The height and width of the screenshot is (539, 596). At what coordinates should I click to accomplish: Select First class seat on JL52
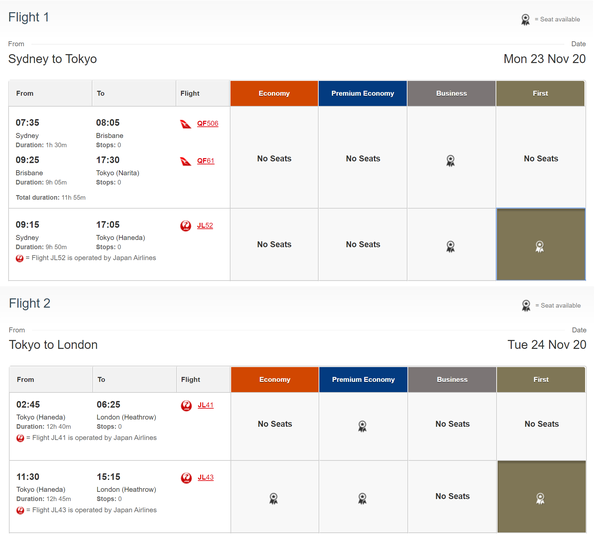(540, 246)
